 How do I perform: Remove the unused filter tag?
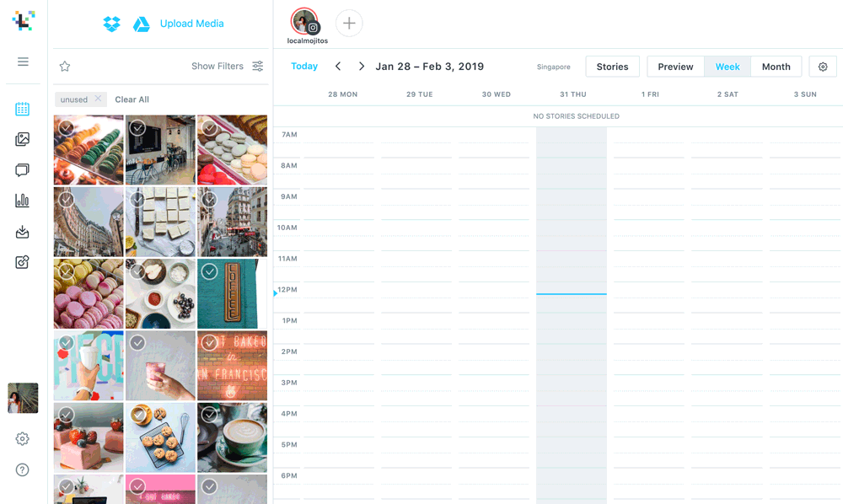click(98, 99)
